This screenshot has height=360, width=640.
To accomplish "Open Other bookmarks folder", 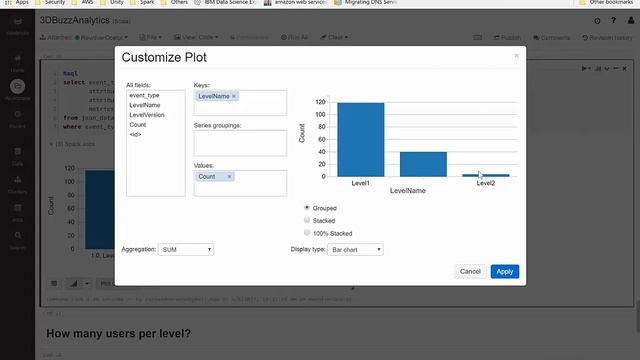I will pos(606,2).
